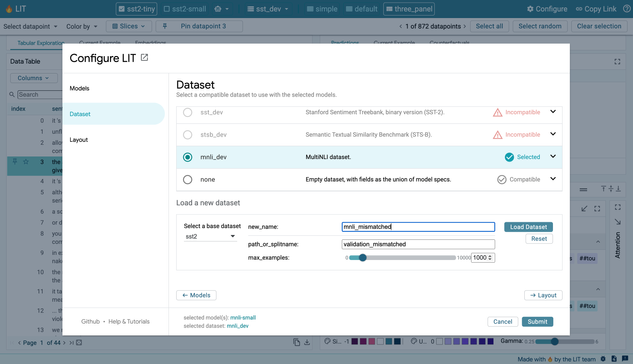Go to previous datapoint with left chevron
This screenshot has width=633, height=364.
click(400, 26)
